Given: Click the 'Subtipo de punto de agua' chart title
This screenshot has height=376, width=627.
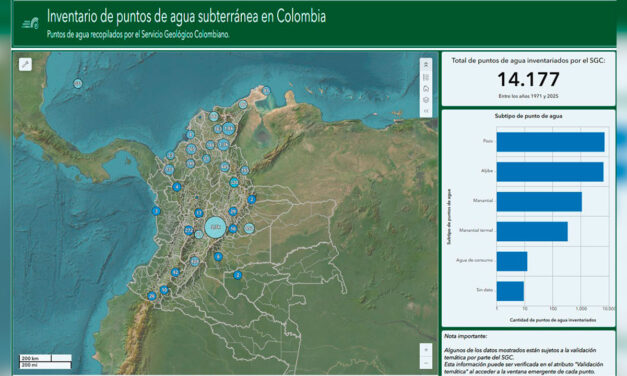Looking at the screenshot, I should [x=528, y=116].
